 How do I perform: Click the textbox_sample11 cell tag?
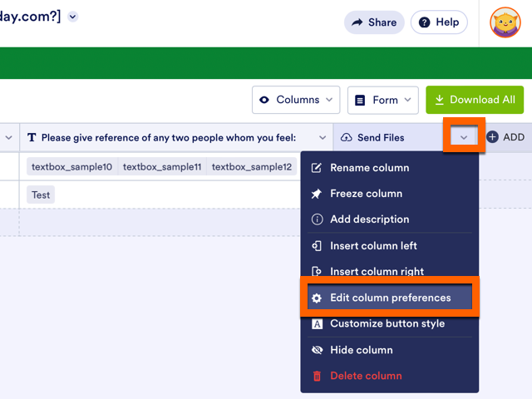162,167
